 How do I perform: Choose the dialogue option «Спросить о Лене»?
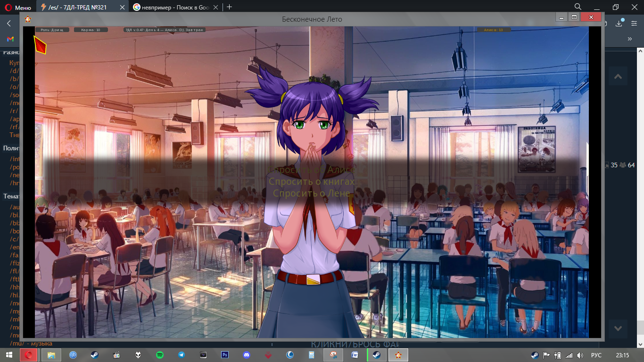click(311, 193)
